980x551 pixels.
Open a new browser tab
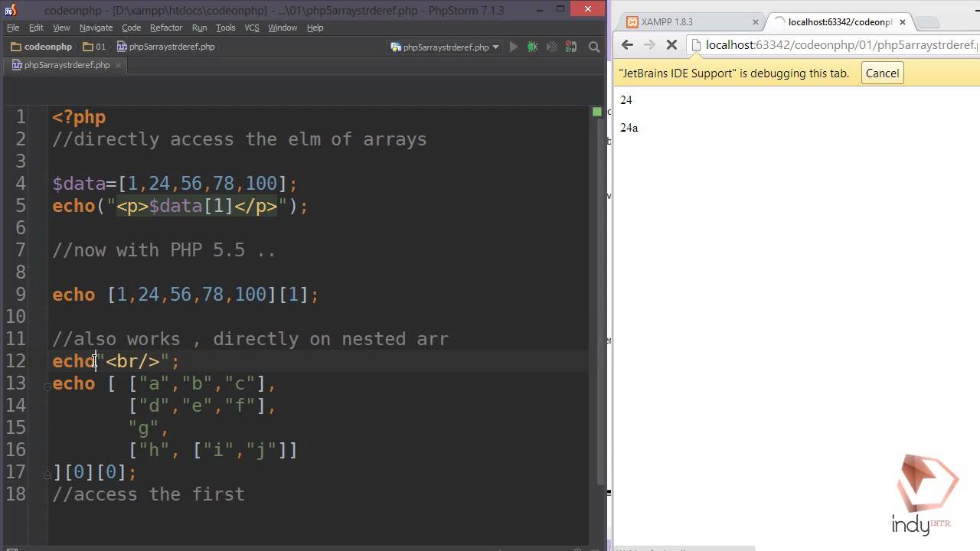(x=927, y=23)
